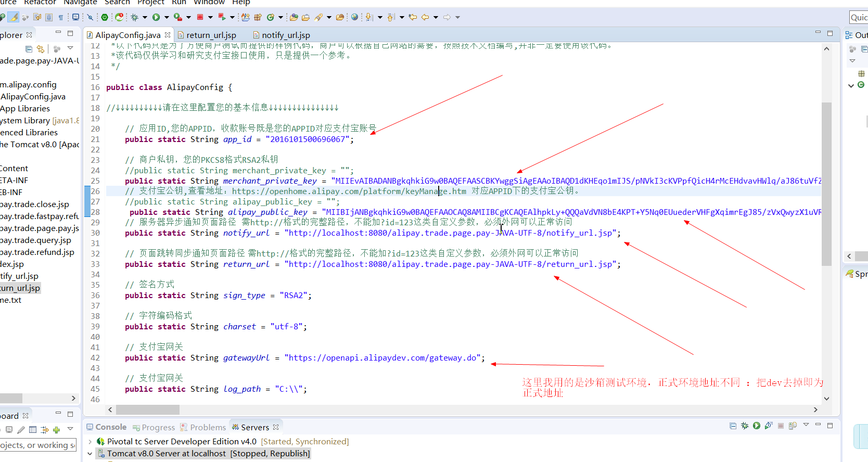Switch to the Progress tab
Viewport: 868px width, 462px height.
[154, 427]
